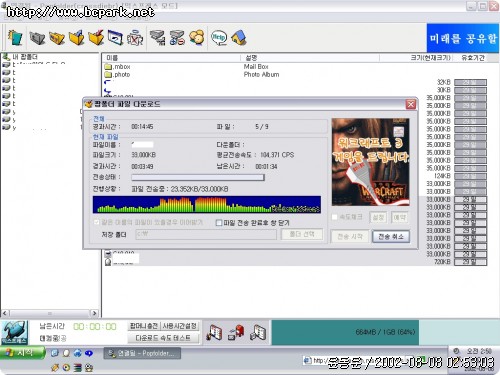
Task: Click the .photo folder icon
Action: tap(108, 75)
